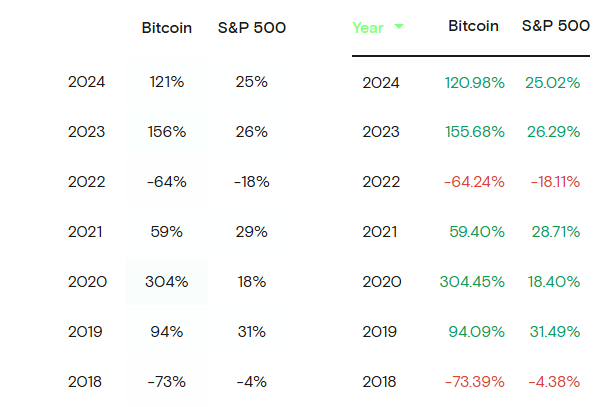
Task: Click the green sort arrow beside Year
Action: click(399, 27)
